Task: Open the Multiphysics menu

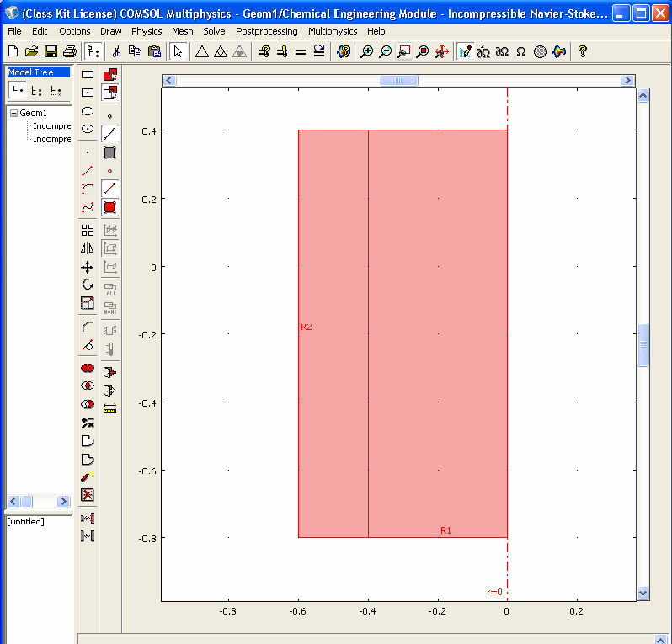Action: tap(333, 31)
